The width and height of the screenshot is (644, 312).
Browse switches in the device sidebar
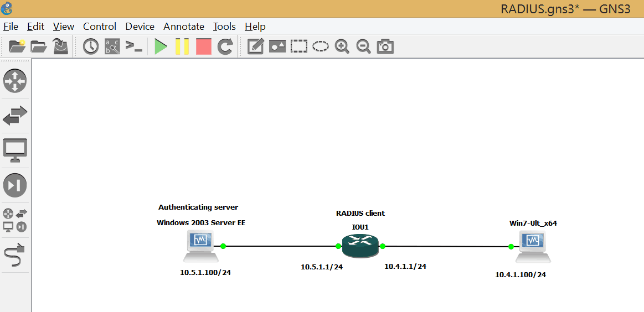(x=15, y=116)
